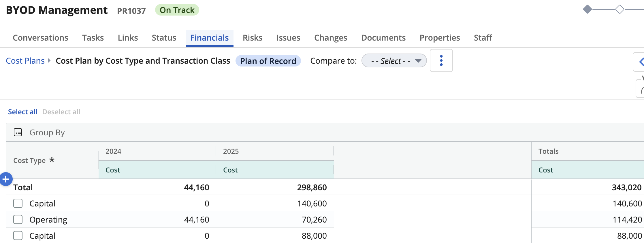Check the last Capital row checkbox
Image resolution: width=644 pixels, height=243 pixels.
[18, 236]
